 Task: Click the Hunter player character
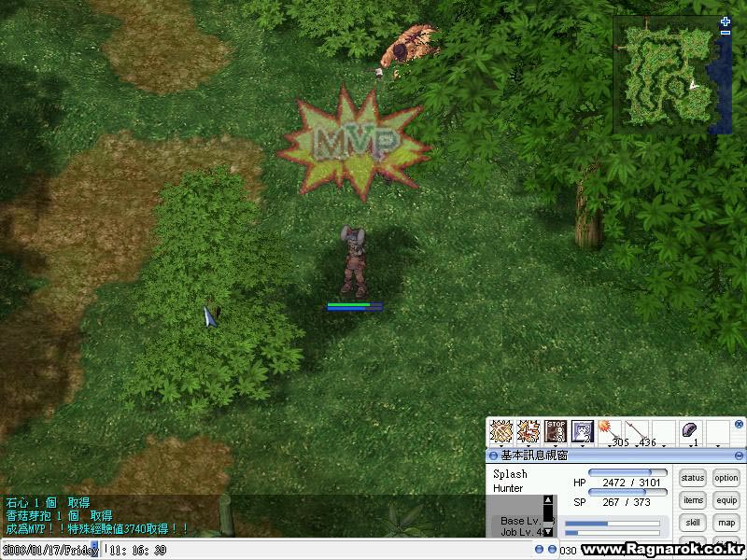pyautogui.click(x=354, y=262)
